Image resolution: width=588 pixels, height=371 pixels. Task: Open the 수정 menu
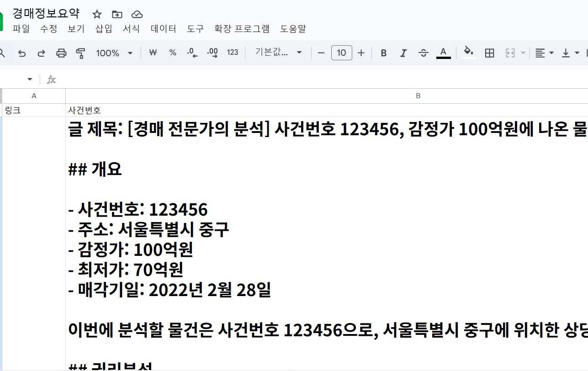click(x=49, y=29)
